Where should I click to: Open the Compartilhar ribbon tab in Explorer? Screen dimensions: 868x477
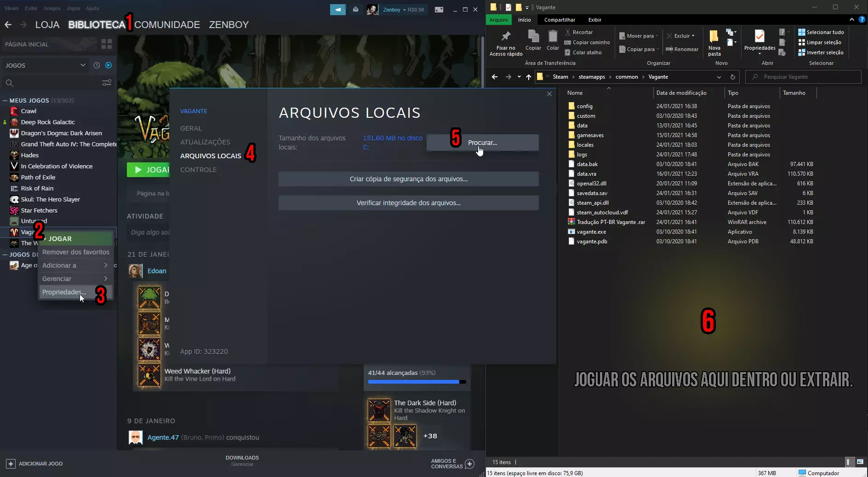tap(560, 20)
